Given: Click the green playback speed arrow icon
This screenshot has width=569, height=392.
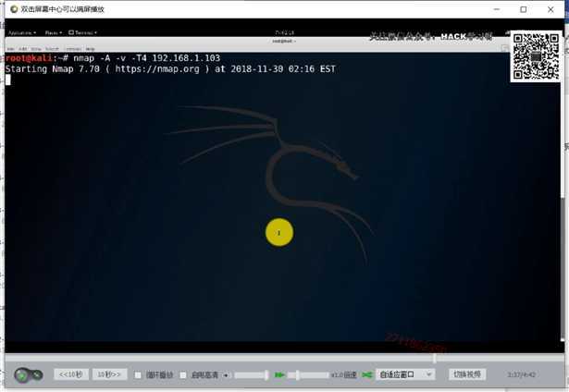Looking at the screenshot, I should [279, 375].
